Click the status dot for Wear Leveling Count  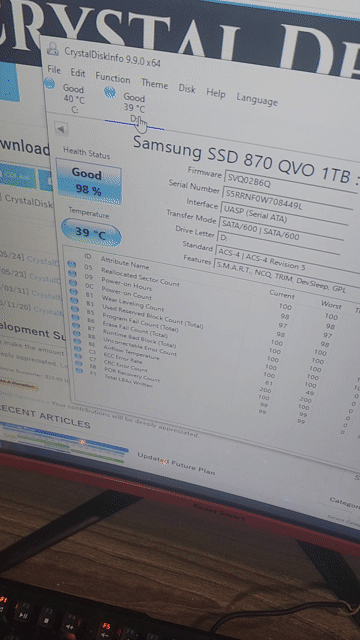74,291
